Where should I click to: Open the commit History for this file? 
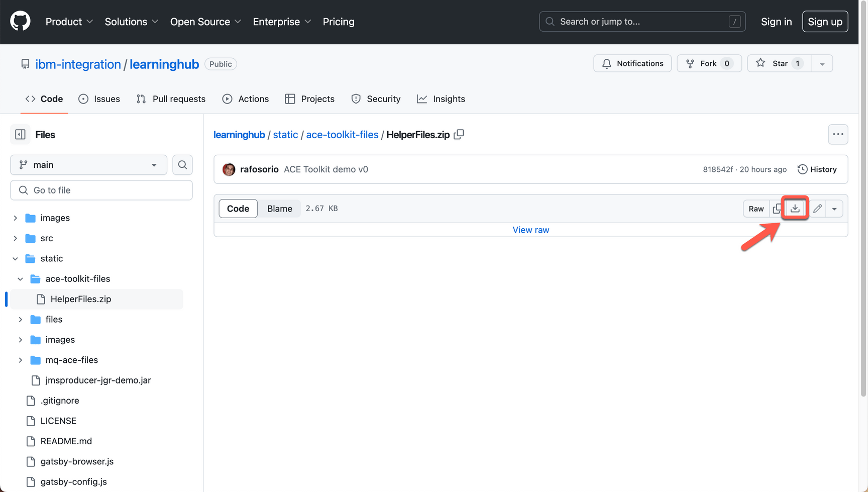[x=817, y=169]
